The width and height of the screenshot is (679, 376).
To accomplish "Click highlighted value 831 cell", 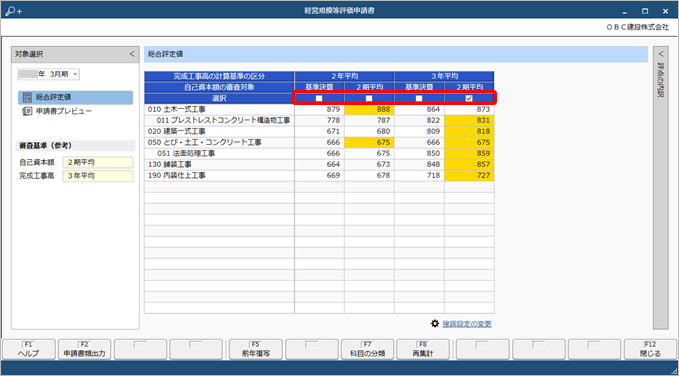I will 469,120.
